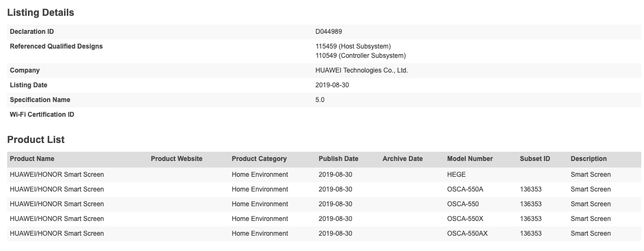Click the Publish Date column header

pos(338,159)
